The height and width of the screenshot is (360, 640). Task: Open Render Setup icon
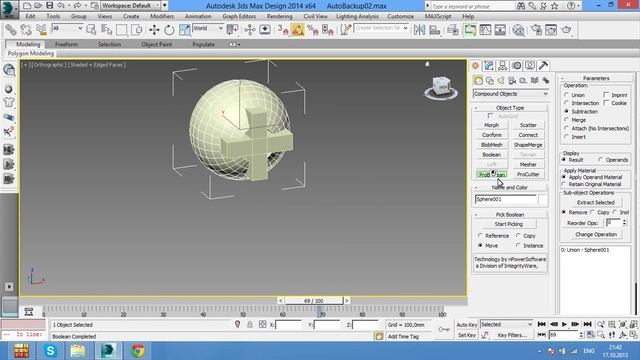point(536,29)
